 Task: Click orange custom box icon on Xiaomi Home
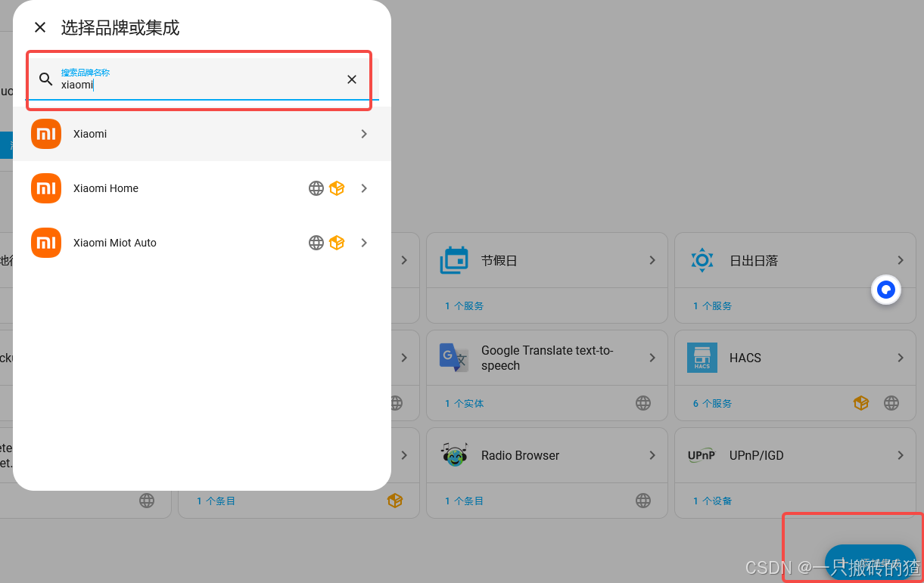337,188
